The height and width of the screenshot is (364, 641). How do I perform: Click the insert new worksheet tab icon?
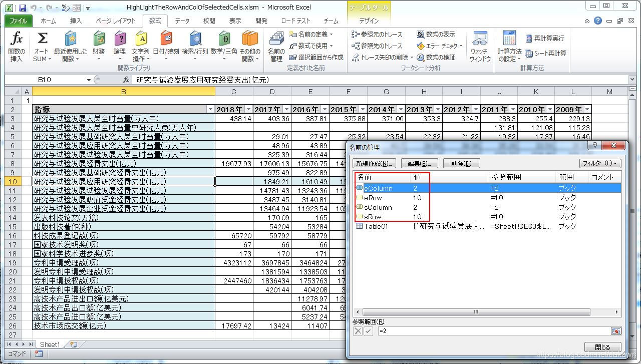tap(74, 344)
